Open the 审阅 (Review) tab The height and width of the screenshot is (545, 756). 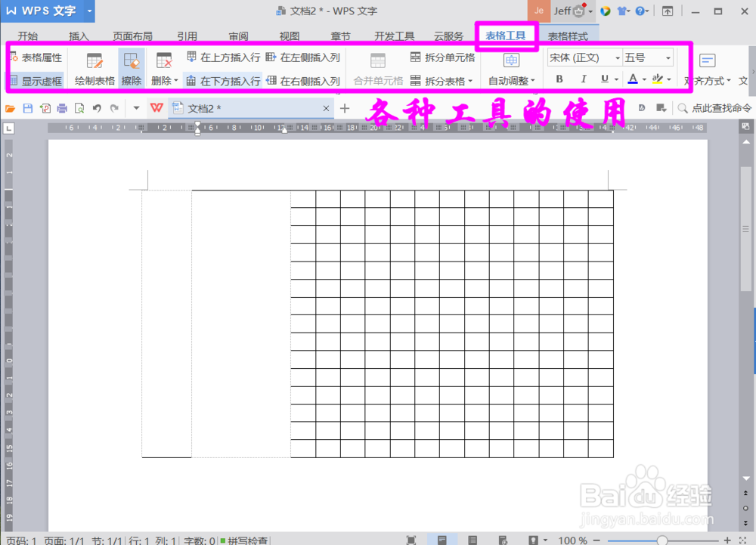[238, 36]
